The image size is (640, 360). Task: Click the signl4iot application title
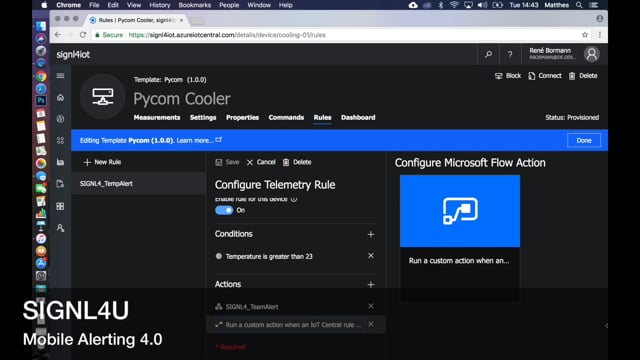click(x=73, y=55)
